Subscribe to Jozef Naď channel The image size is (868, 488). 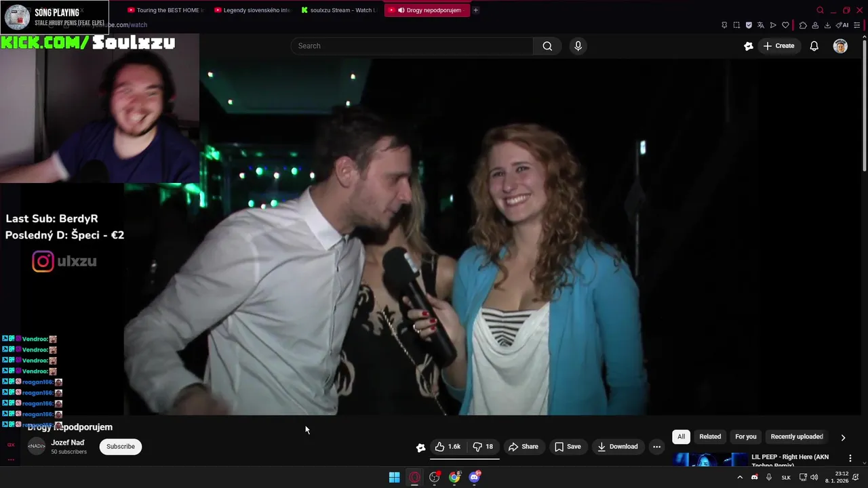(121, 447)
